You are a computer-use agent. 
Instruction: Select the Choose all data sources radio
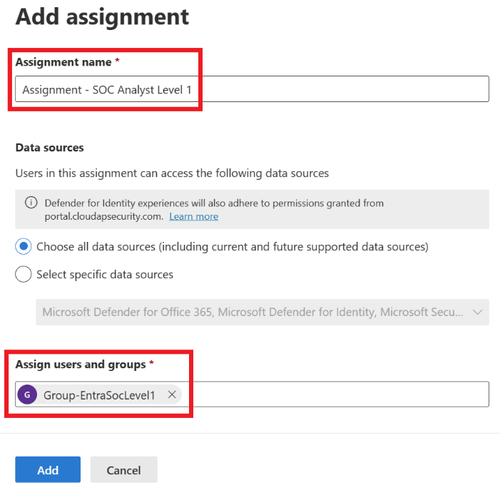point(23,246)
